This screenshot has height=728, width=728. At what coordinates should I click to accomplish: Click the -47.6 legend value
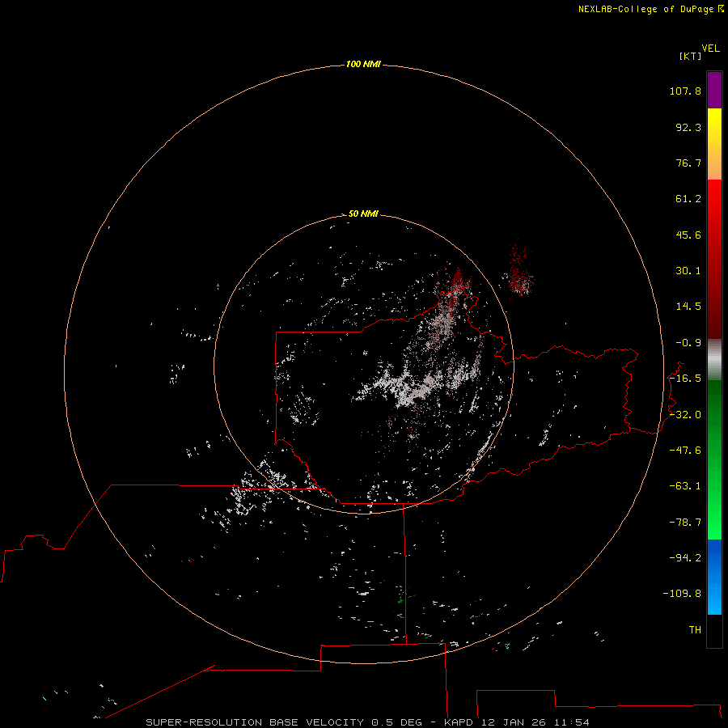pyautogui.click(x=685, y=451)
